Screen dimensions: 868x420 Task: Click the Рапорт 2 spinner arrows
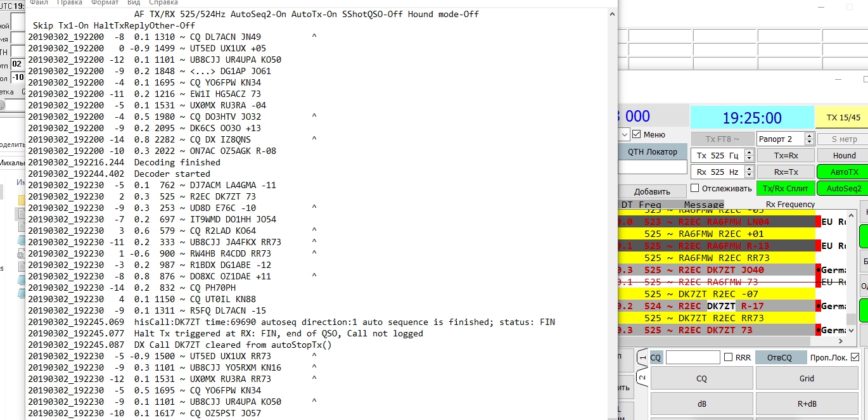click(809, 139)
